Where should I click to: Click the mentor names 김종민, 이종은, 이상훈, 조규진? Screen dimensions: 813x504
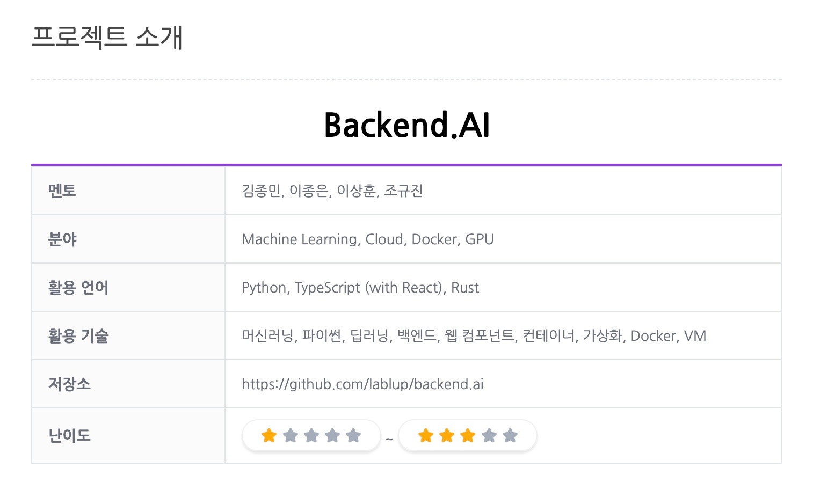click(332, 191)
